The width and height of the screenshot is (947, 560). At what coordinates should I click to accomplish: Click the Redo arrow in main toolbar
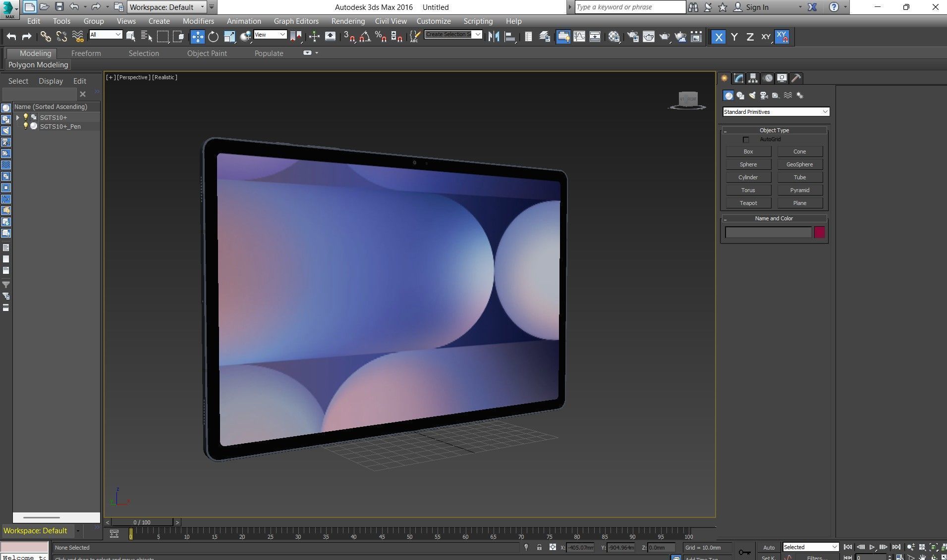point(27,36)
